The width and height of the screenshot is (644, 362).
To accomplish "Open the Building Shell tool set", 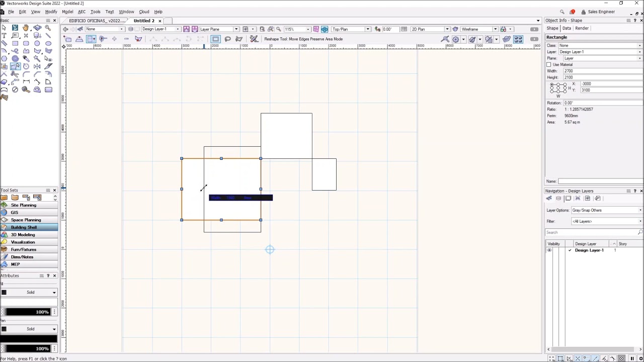I will [29, 227].
